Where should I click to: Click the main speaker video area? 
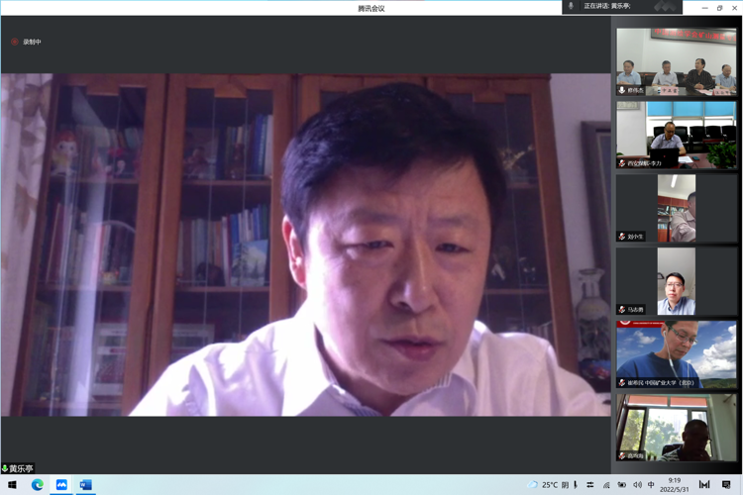pyautogui.click(x=305, y=245)
